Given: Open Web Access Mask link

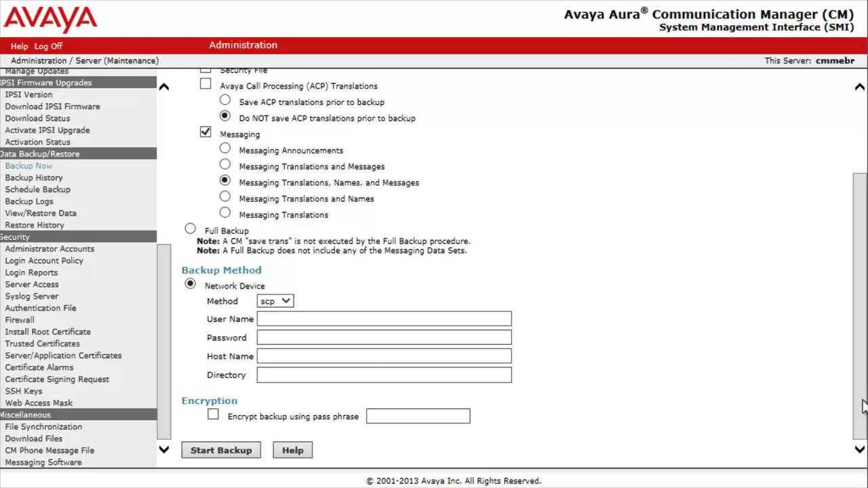Looking at the screenshot, I should tap(39, 403).
